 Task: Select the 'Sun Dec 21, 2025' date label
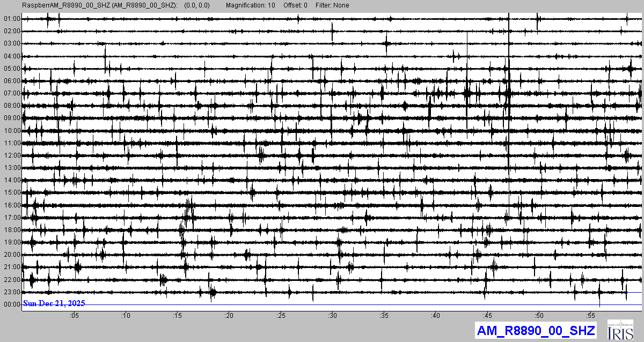tap(54, 303)
